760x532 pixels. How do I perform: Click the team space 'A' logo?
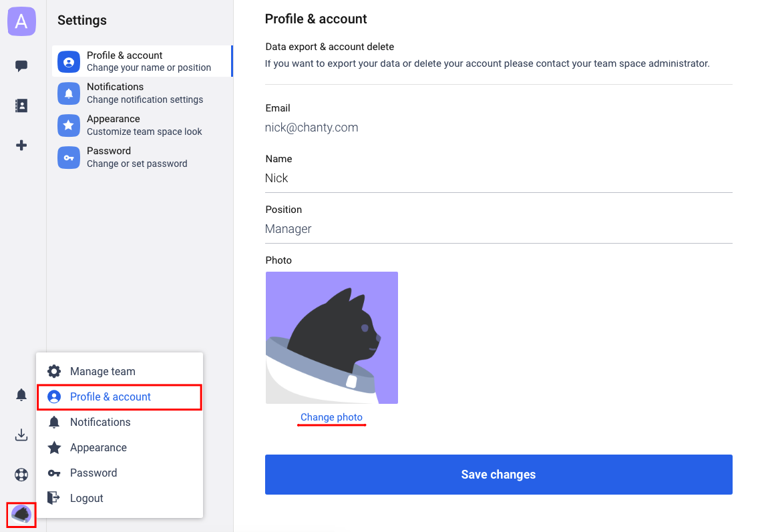tap(21, 22)
